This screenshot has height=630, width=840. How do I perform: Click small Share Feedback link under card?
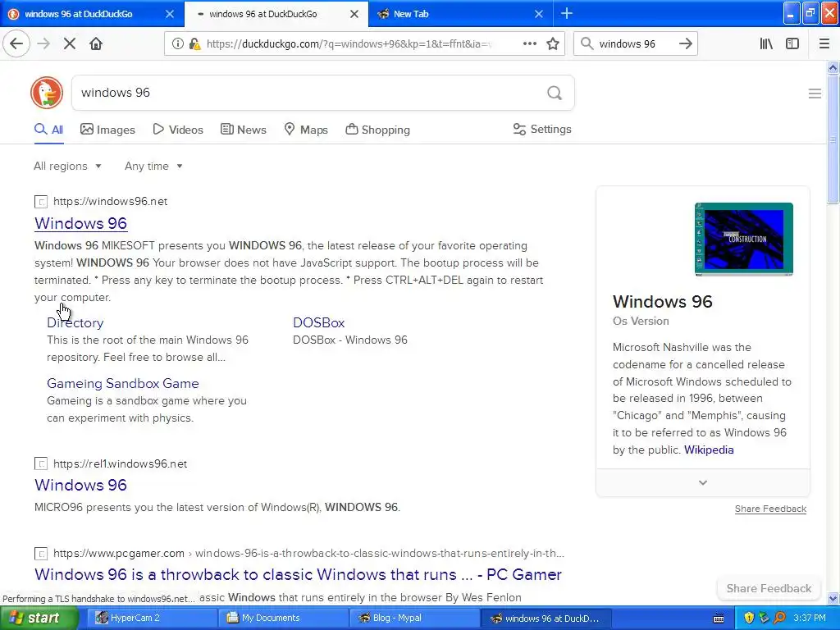(x=770, y=509)
